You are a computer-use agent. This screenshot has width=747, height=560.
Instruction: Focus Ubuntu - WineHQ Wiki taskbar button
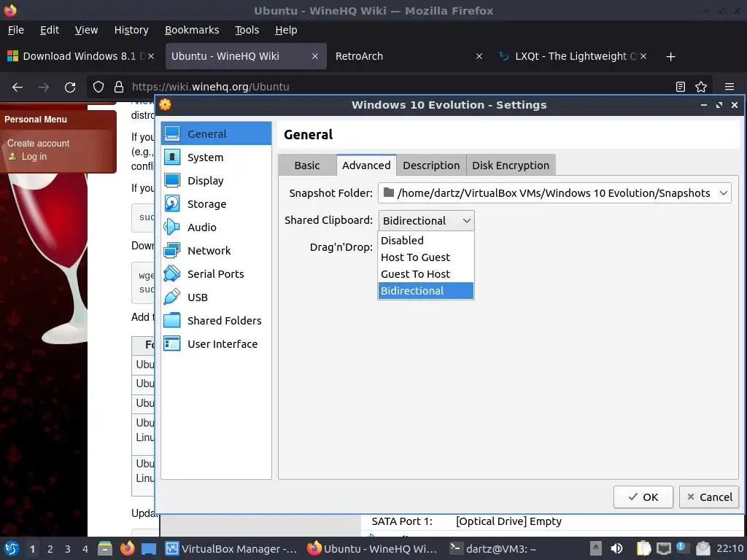point(372,548)
